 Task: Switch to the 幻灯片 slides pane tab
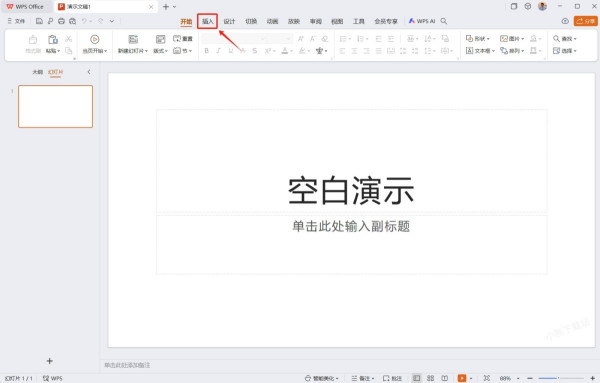click(x=55, y=72)
